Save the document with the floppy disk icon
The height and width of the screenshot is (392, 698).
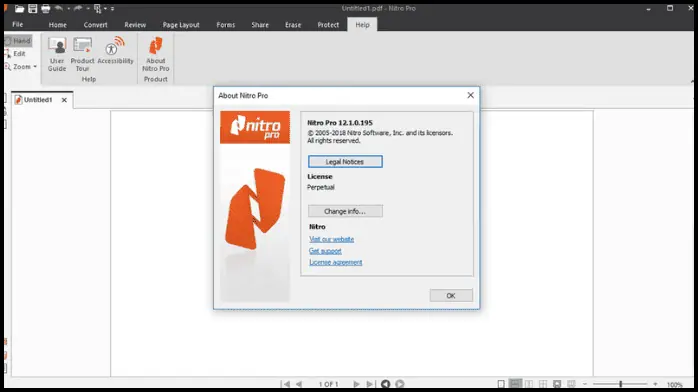point(32,8)
